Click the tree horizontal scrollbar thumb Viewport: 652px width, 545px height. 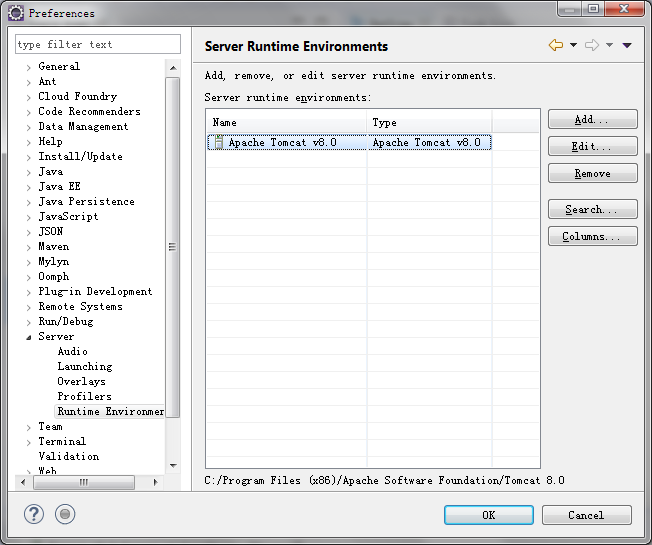[x=84, y=482]
